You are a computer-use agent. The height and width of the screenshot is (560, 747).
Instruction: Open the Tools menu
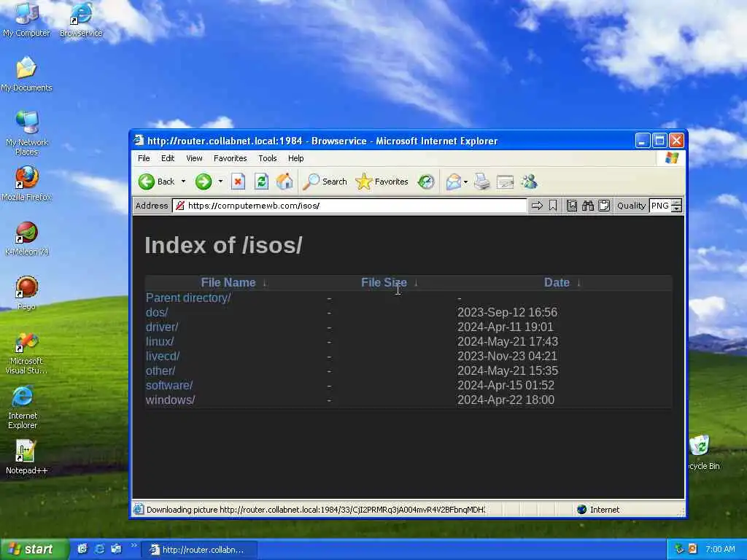(267, 158)
